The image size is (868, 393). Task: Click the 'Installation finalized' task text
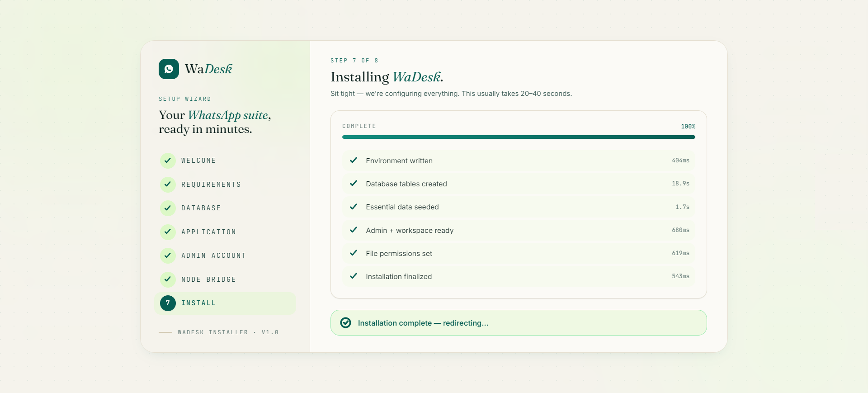pyautogui.click(x=399, y=276)
